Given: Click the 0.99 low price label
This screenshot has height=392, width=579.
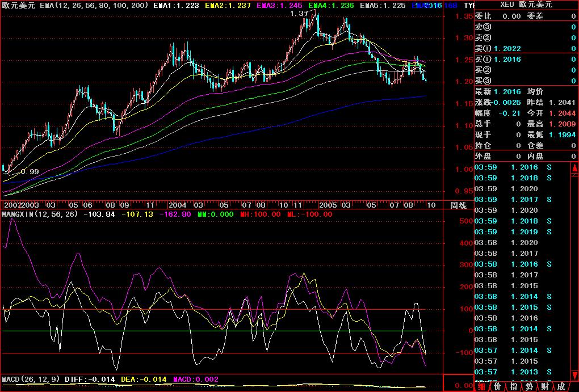Looking at the screenshot, I should pos(30,172).
